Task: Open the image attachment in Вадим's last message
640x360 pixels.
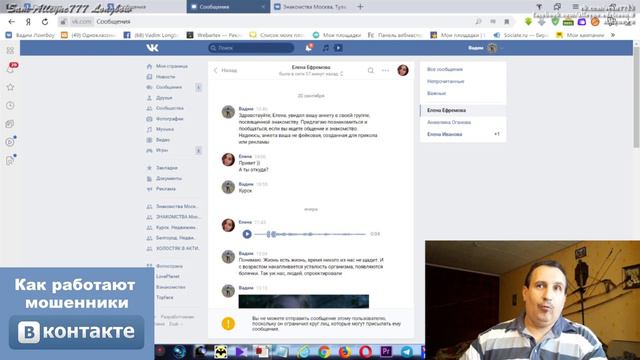Action: 304,301
